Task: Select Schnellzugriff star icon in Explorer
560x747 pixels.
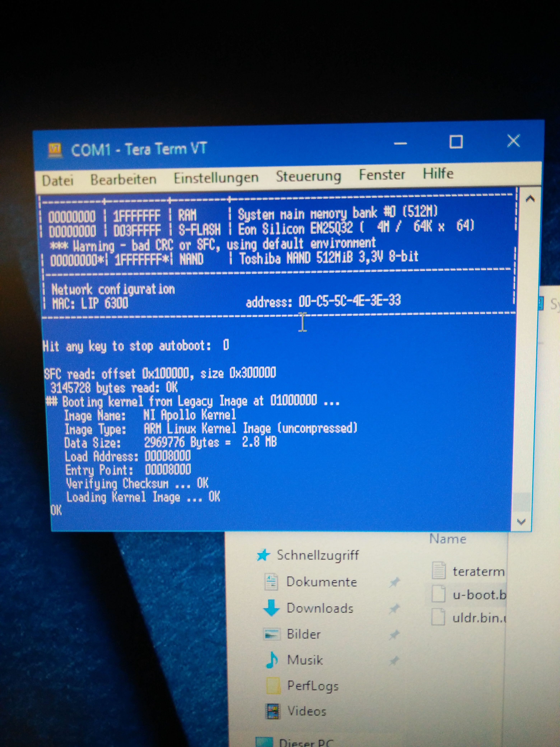Action: (x=263, y=555)
